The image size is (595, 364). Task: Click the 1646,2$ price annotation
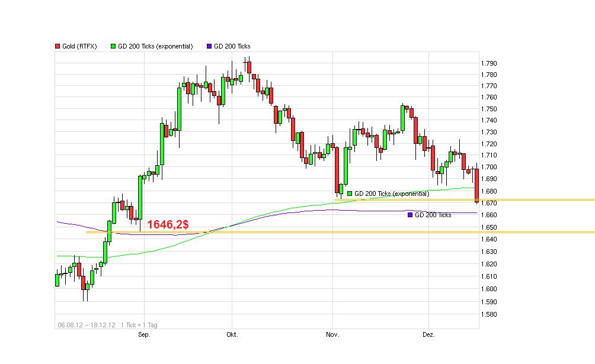tap(168, 225)
